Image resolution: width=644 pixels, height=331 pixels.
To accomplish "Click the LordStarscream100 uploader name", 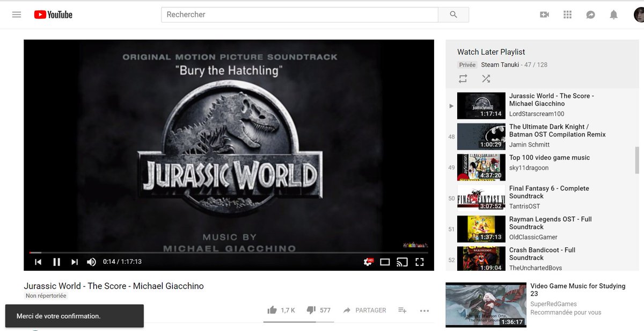I will pos(537,114).
